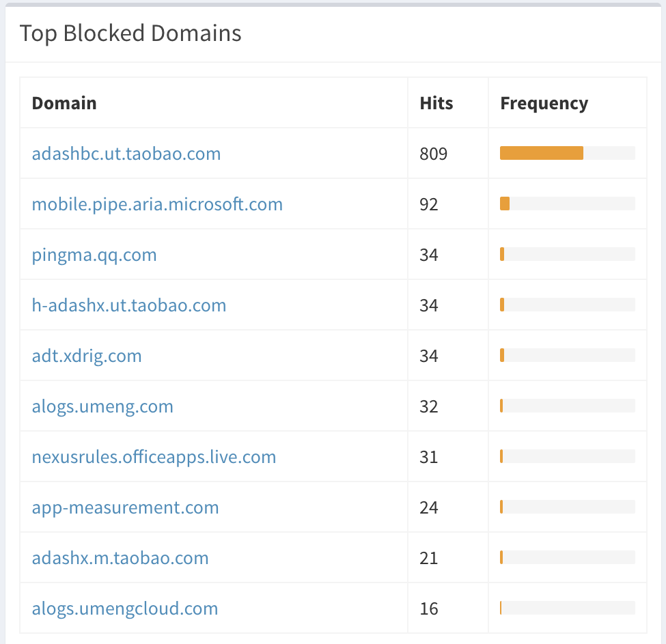The width and height of the screenshot is (666, 644).
Task: Open the adashbc.ut.taobao.com domain link
Action: [126, 154]
